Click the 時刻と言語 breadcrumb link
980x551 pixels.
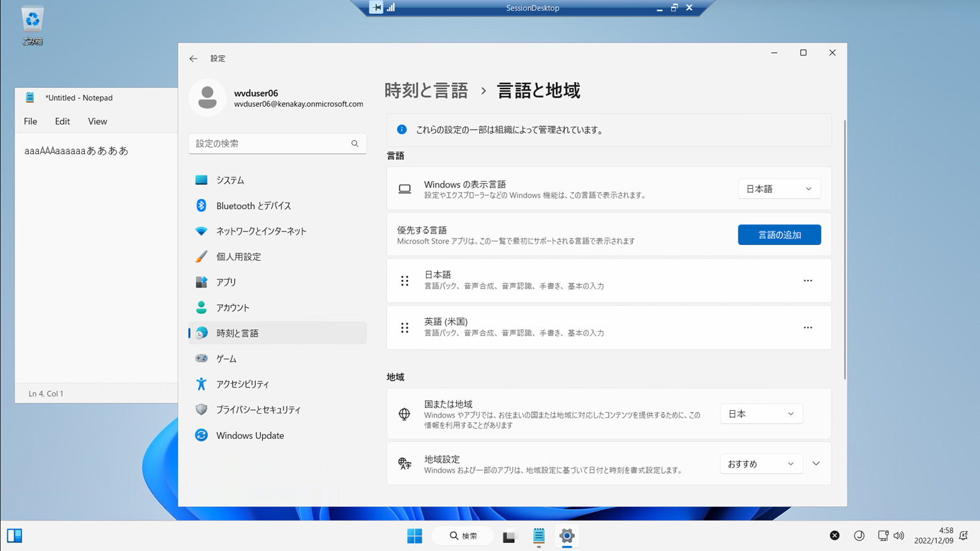pos(426,91)
